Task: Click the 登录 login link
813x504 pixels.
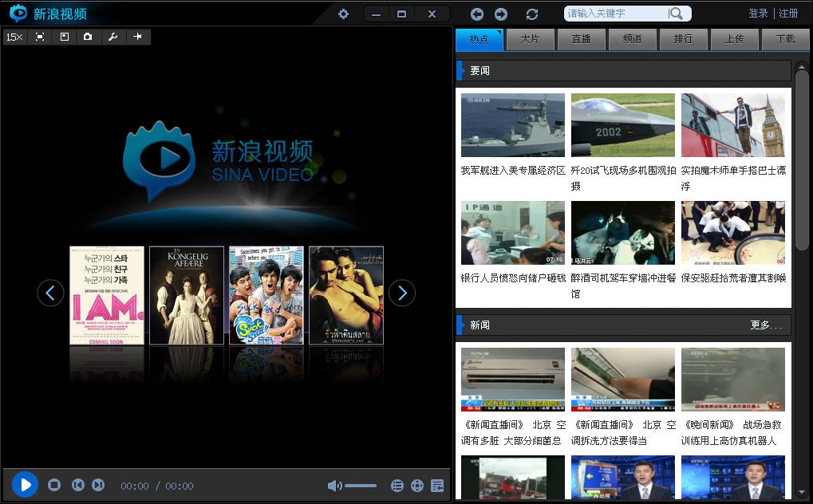Action: click(x=758, y=14)
